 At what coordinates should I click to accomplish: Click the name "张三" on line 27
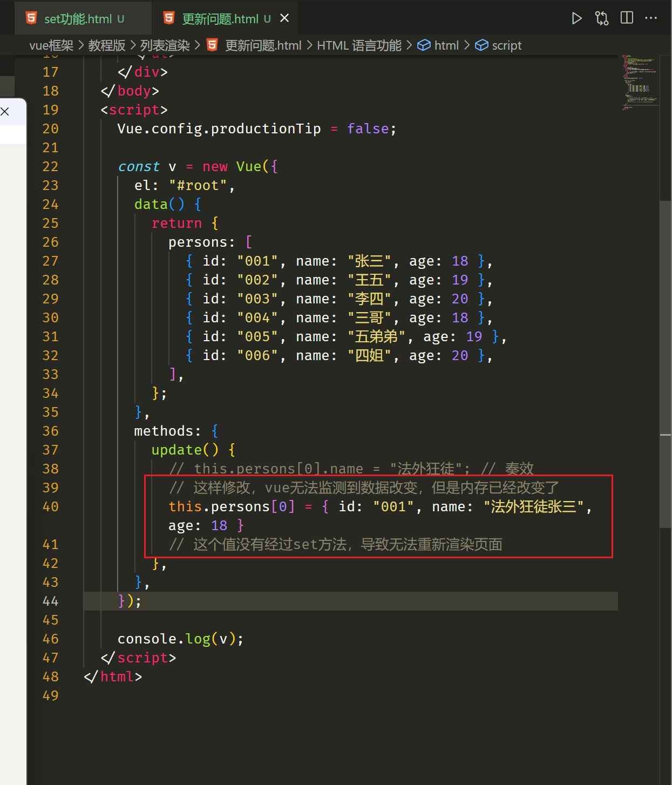tap(370, 261)
